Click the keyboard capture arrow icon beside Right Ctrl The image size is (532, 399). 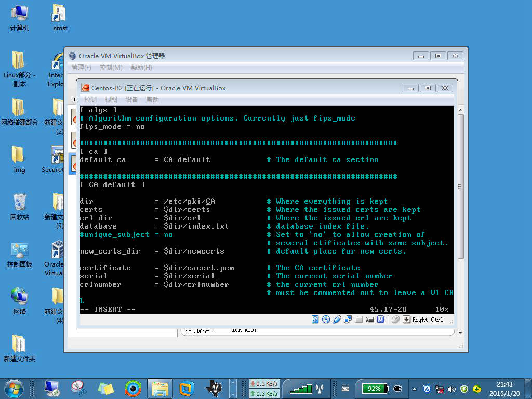[x=406, y=320]
